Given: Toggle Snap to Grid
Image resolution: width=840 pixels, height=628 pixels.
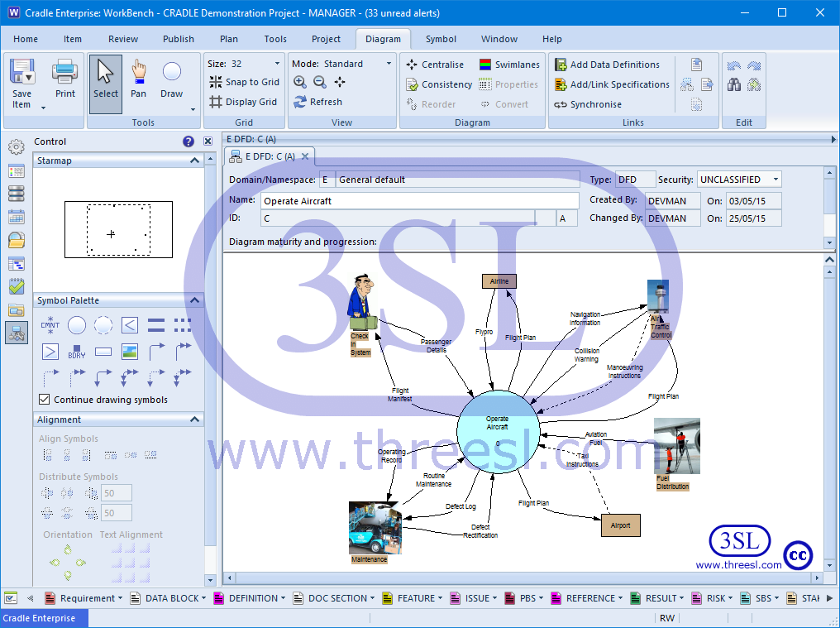Looking at the screenshot, I should (x=244, y=82).
